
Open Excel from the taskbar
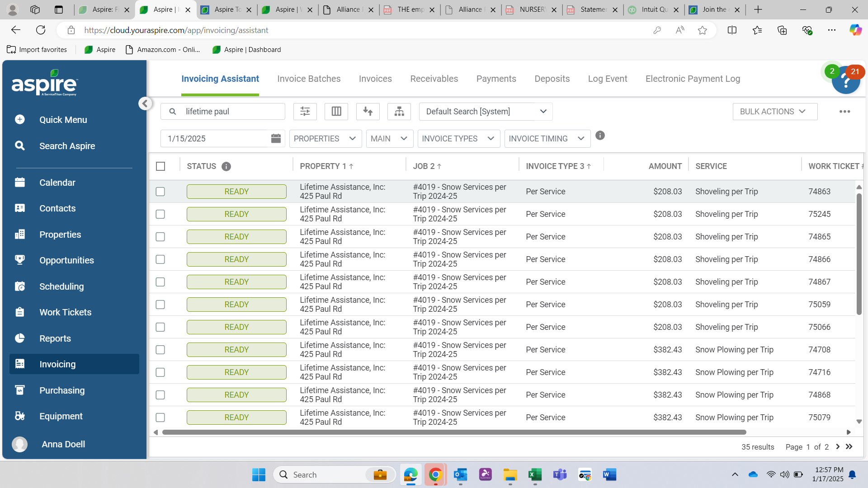click(x=535, y=475)
